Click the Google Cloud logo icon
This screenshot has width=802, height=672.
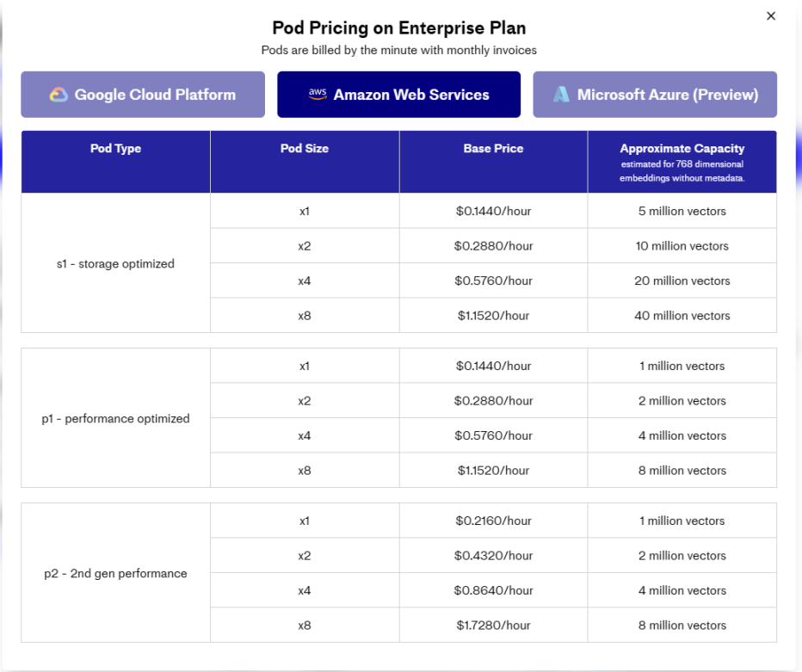(59, 95)
